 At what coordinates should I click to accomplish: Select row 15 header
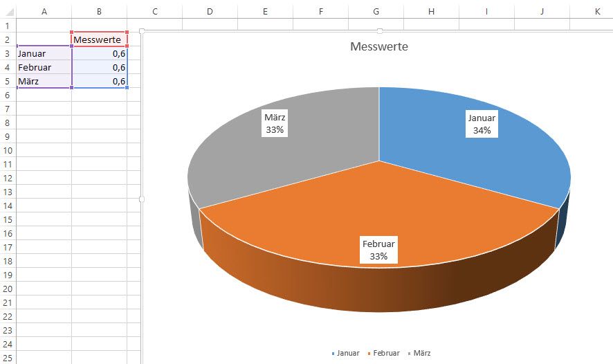pos(8,219)
